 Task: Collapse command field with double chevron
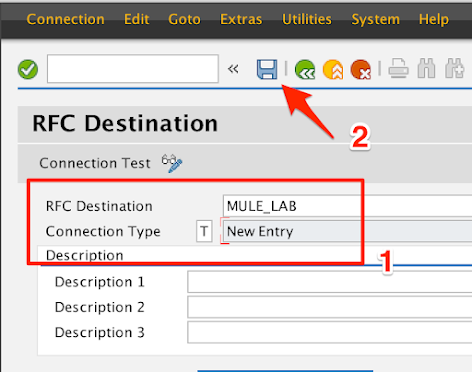click(x=233, y=69)
